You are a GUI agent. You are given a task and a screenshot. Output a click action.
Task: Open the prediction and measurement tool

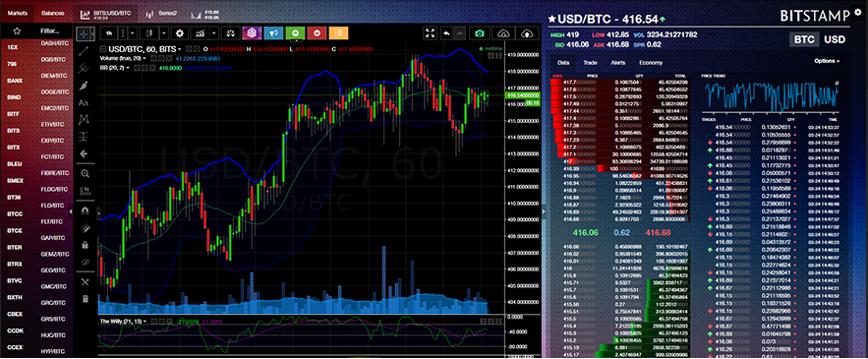point(85,137)
